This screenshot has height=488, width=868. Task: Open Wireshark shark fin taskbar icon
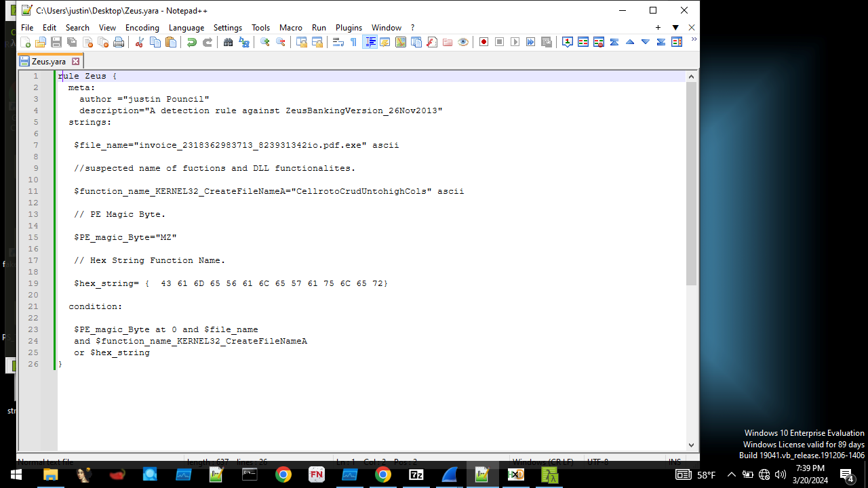coord(449,474)
